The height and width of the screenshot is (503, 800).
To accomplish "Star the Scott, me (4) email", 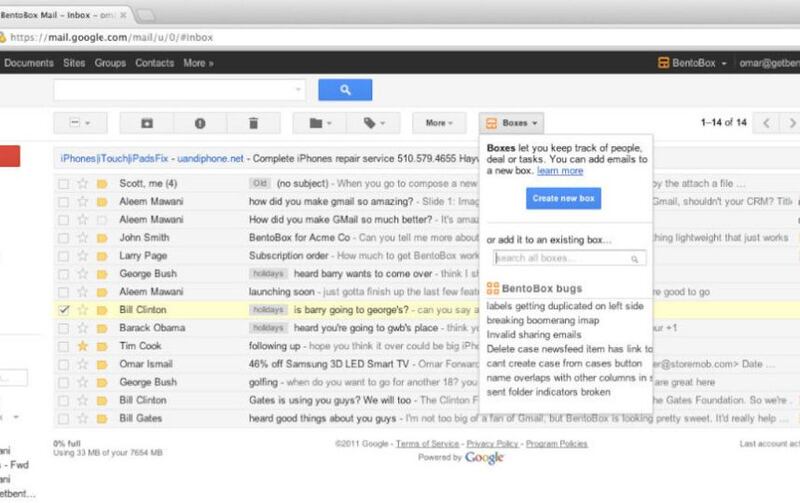I will 82,184.
